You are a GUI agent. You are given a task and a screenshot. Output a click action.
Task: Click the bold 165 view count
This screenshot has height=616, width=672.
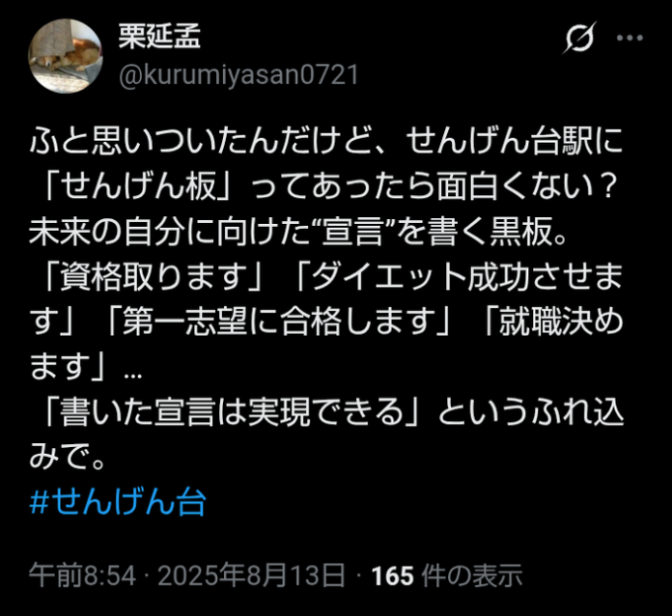pos(393,575)
